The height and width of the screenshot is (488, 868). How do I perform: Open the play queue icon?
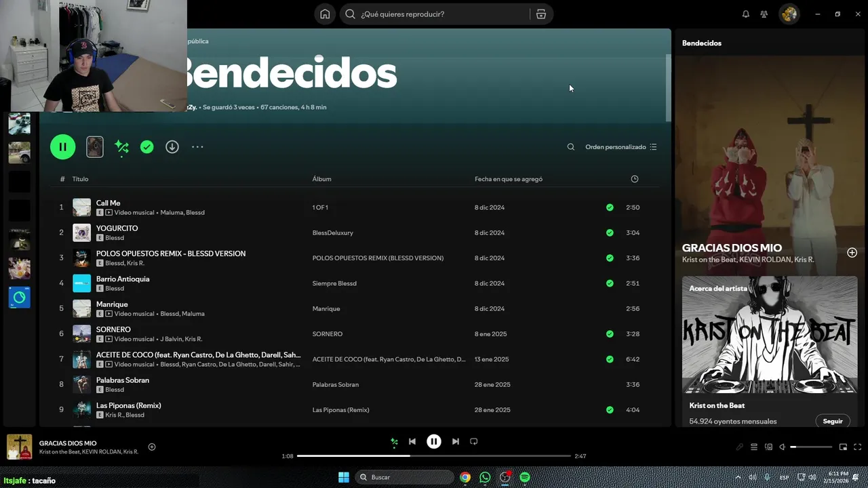point(753,447)
